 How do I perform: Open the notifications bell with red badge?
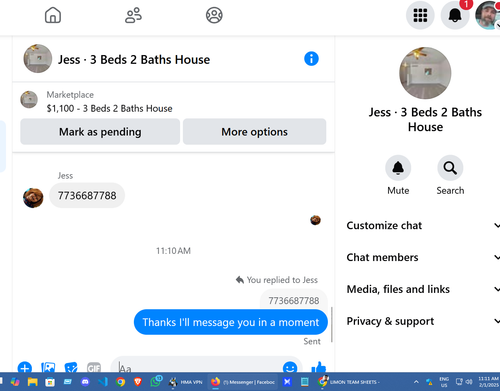coord(455,15)
